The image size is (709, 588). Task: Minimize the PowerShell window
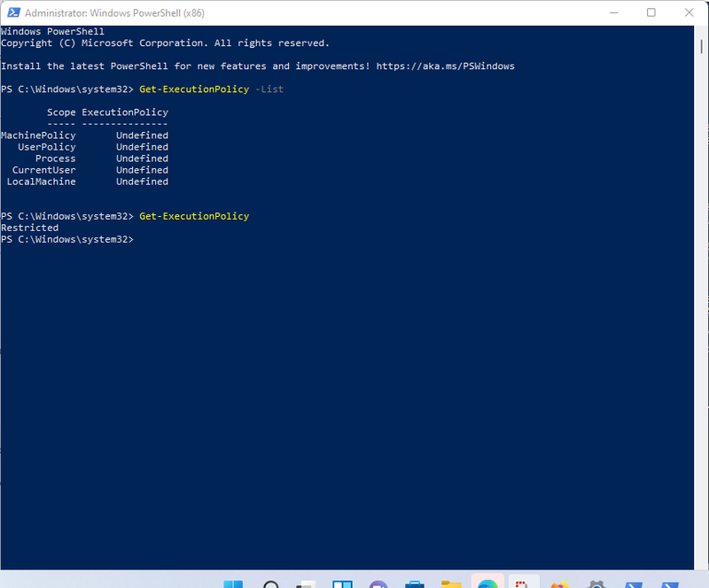[x=613, y=12]
